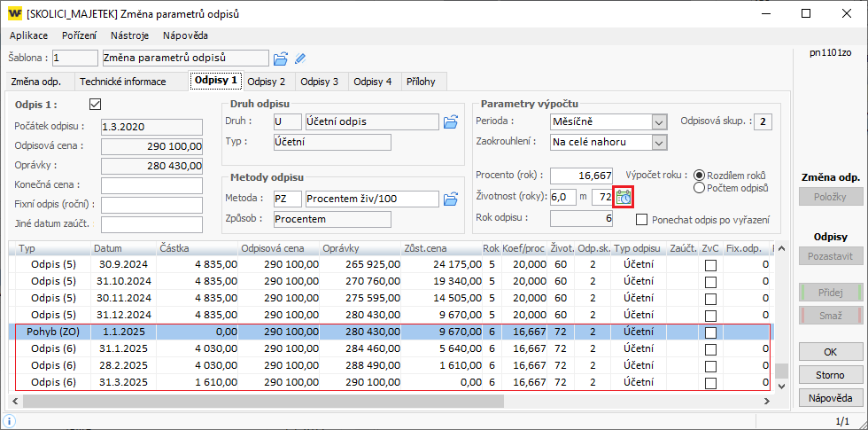The width and height of the screenshot is (868, 430).
Task: Switch to the Odpisy 2 tab
Action: [x=267, y=82]
